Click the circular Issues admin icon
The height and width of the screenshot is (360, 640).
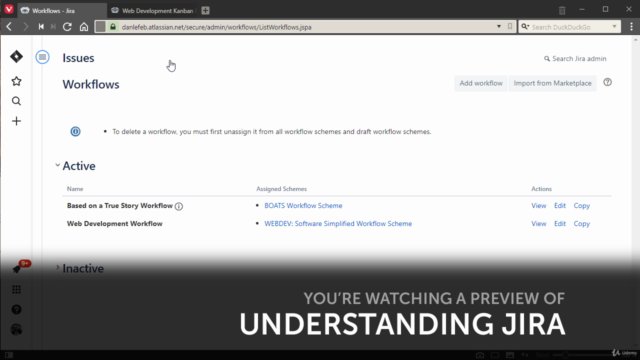point(42,57)
